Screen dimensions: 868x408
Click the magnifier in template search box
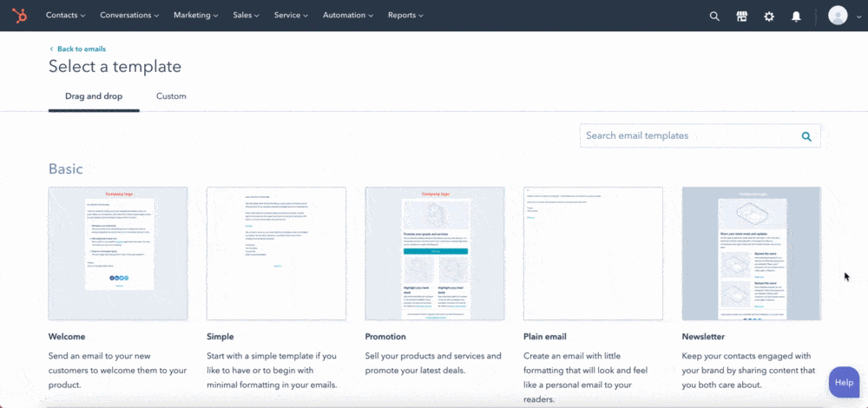coord(806,136)
